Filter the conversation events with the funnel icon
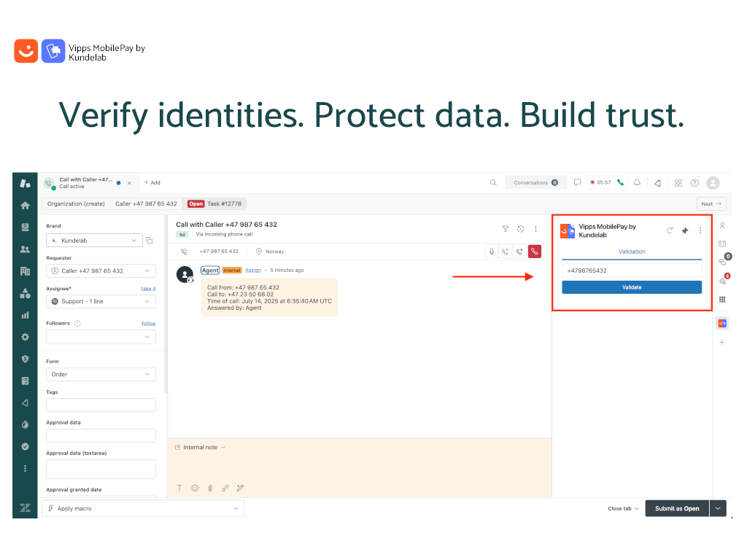747x560 pixels. pos(506,228)
